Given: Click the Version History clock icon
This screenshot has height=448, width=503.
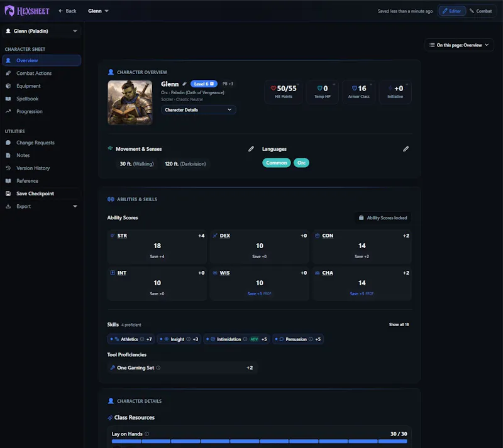Looking at the screenshot, I should (8, 168).
